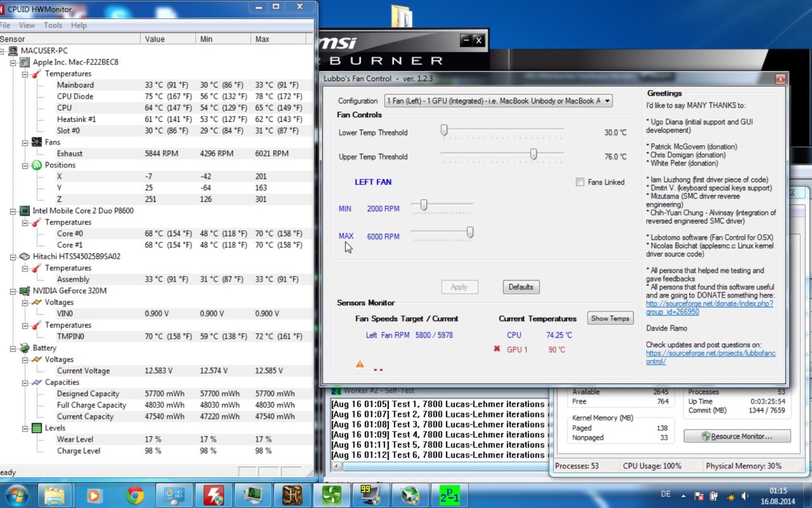
Task: Minimize the MSI Afterburner window
Action: (x=466, y=40)
